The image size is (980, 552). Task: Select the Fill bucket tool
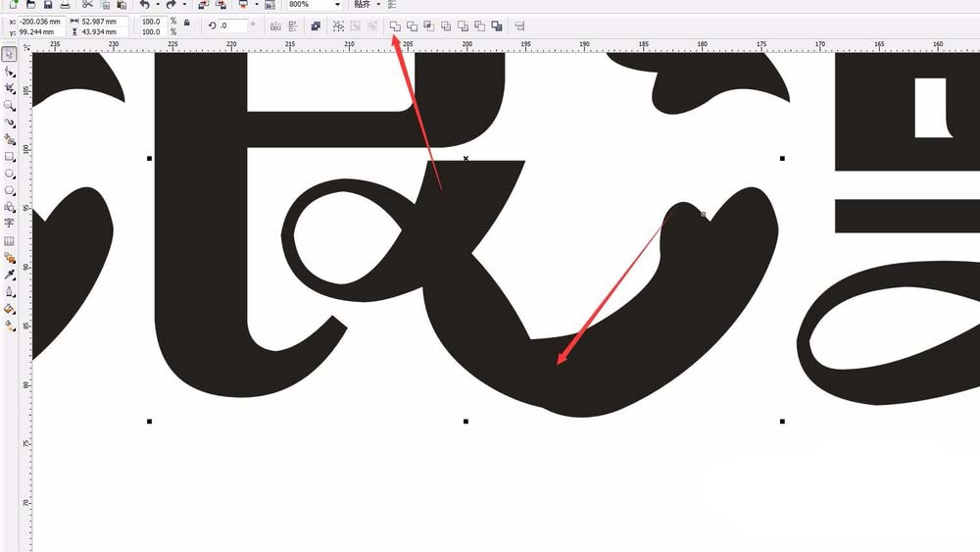click(9, 308)
